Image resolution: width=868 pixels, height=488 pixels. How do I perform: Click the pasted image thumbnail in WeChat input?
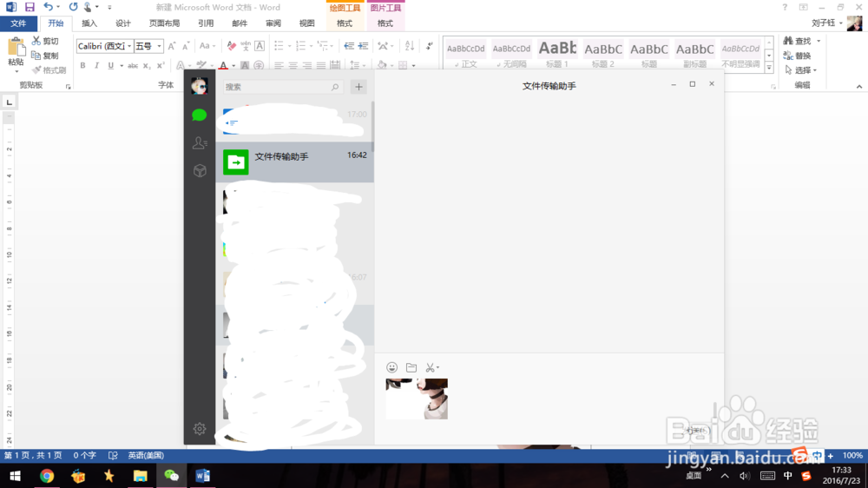[x=417, y=399]
